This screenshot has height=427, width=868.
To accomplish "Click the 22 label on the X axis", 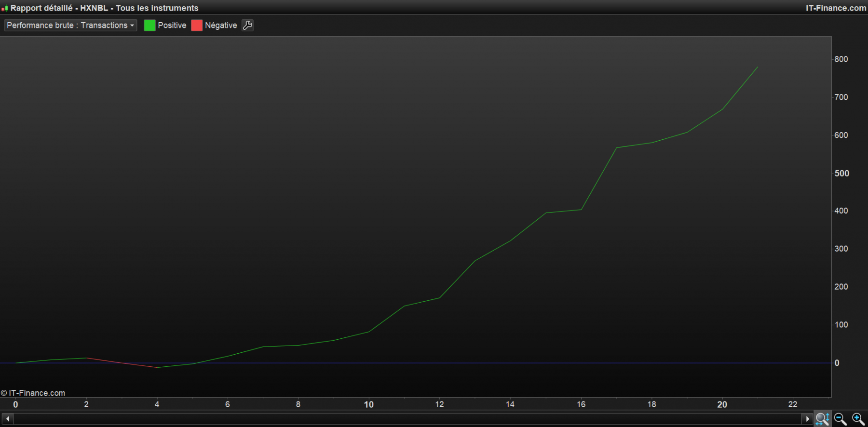I will pos(793,404).
